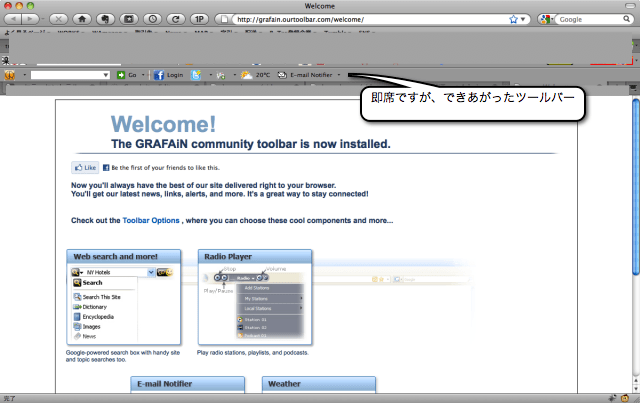Click the stop loading X button
The height and width of the screenshot is (403, 640).
tap(58, 19)
